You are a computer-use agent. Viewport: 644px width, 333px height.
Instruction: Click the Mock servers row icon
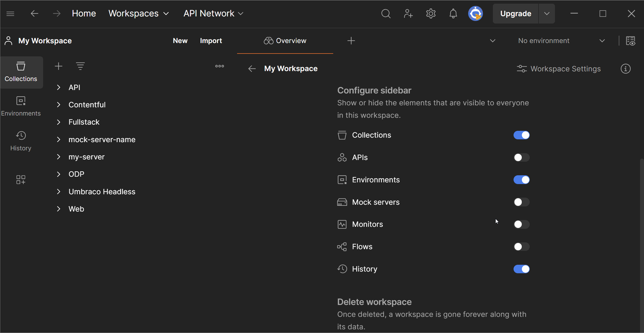[x=342, y=202]
